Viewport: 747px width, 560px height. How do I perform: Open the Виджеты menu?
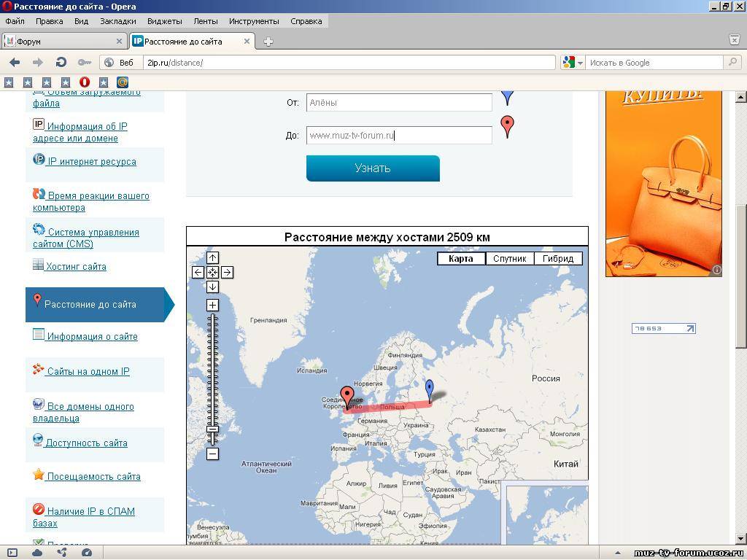(165, 21)
